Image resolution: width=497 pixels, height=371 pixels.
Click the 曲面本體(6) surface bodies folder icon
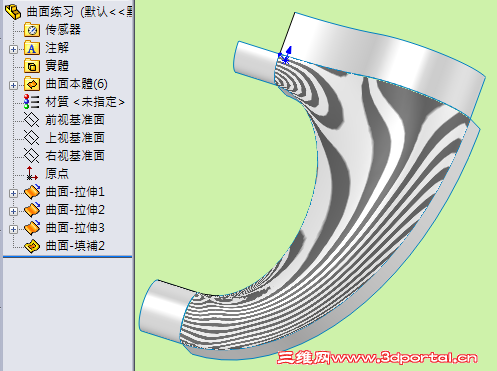point(32,84)
